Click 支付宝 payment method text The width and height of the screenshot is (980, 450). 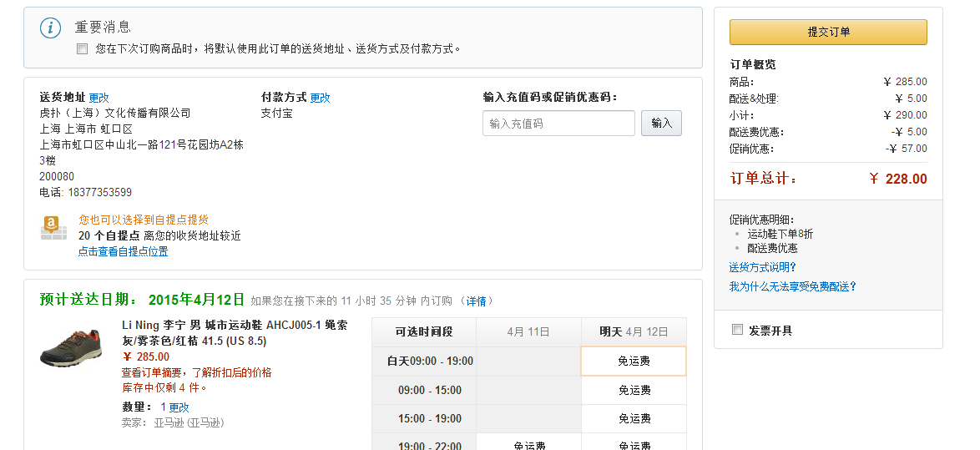click(x=277, y=113)
